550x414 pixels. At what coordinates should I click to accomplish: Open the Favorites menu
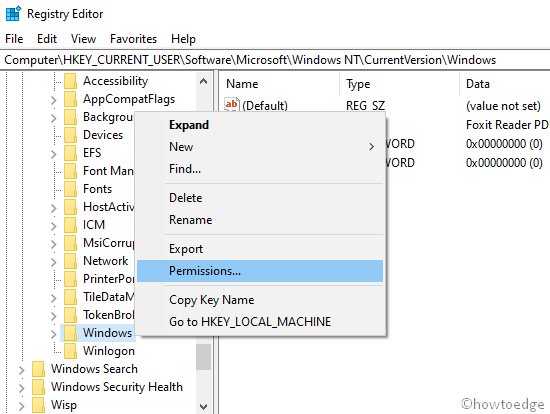click(133, 39)
